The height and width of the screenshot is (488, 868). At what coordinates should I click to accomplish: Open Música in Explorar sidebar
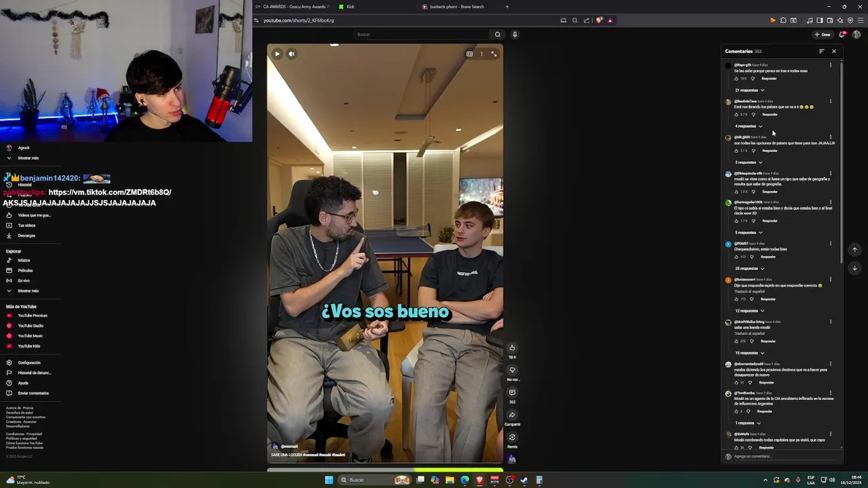[x=24, y=260]
